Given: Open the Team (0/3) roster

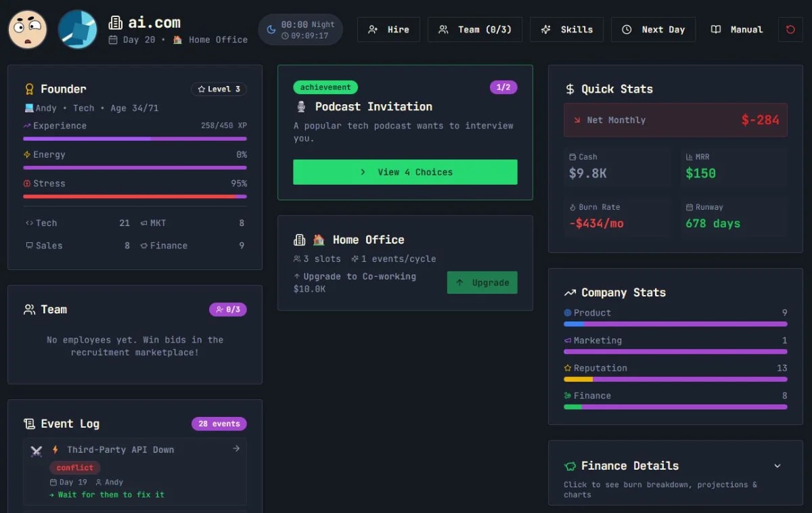Looking at the screenshot, I should point(475,29).
